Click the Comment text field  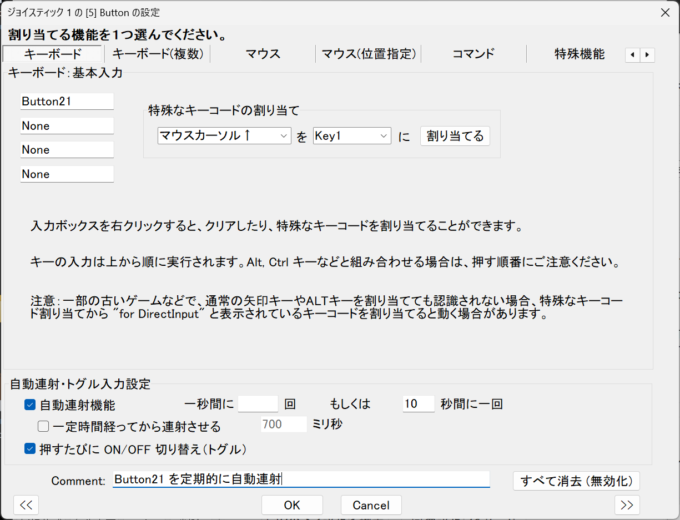point(301,479)
